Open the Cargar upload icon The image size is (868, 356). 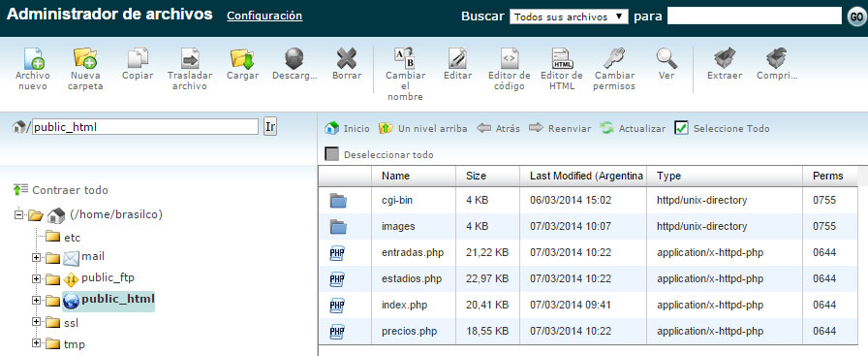coord(242,59)
